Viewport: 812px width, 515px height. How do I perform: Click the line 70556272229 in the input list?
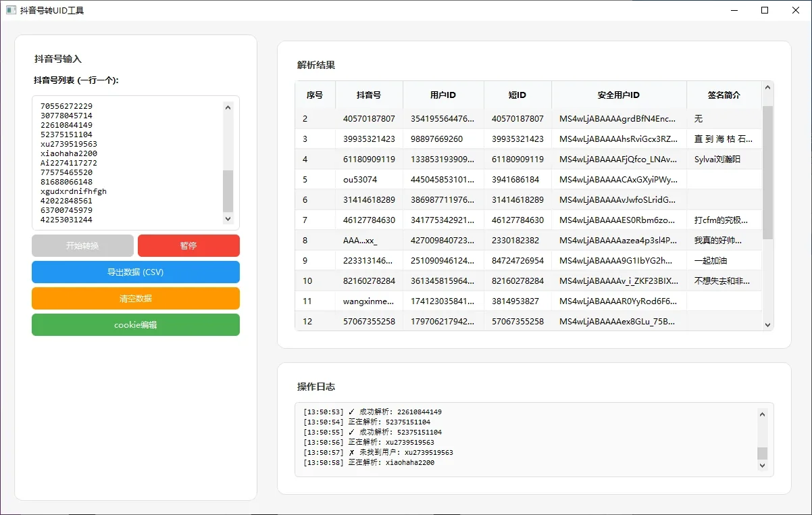(66, 106)
